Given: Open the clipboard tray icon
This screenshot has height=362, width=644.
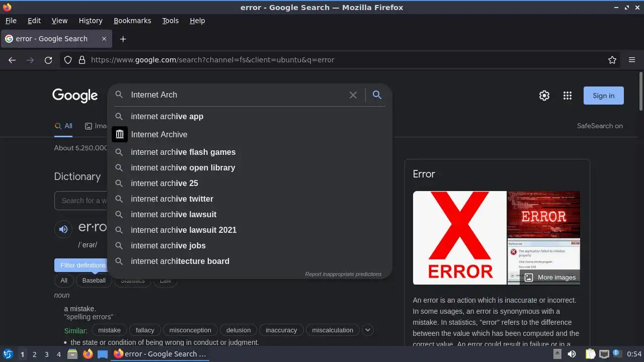Looking at the screenshot, I should 590,354.
